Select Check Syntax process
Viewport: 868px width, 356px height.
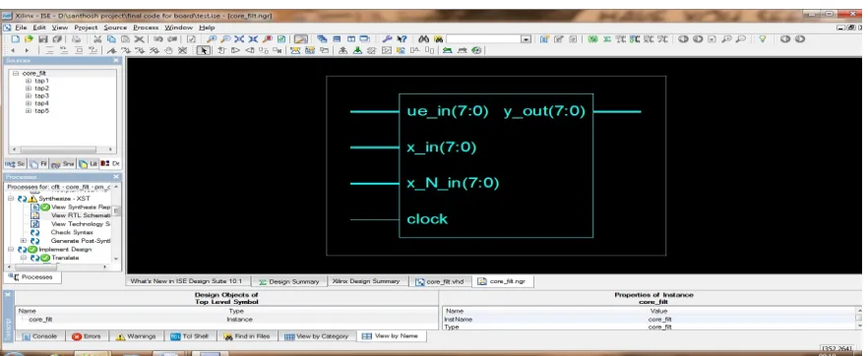click(x=72, y=232)
